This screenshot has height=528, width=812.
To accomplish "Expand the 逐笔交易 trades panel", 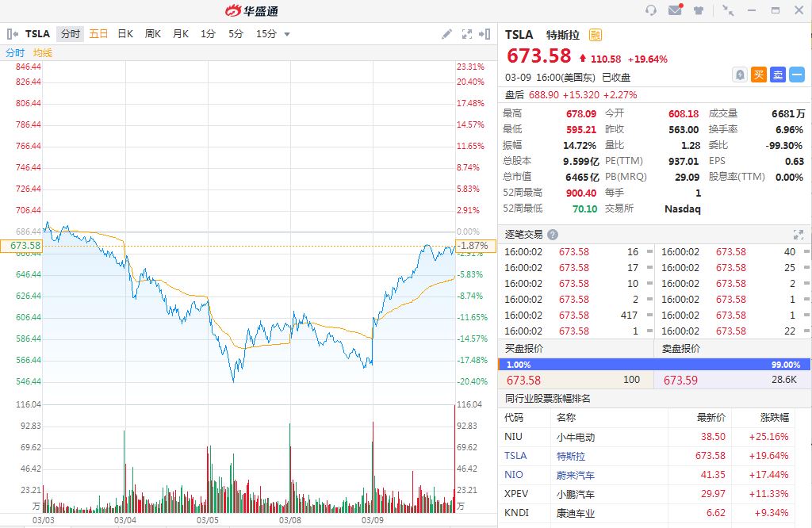I will (798, 235).
